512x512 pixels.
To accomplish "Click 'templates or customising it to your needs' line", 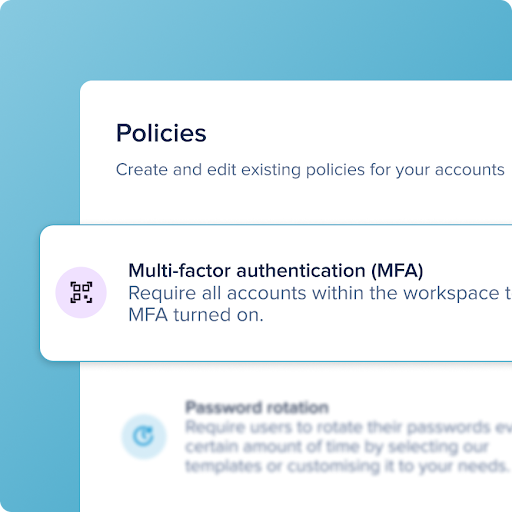I will coord(346,466).
